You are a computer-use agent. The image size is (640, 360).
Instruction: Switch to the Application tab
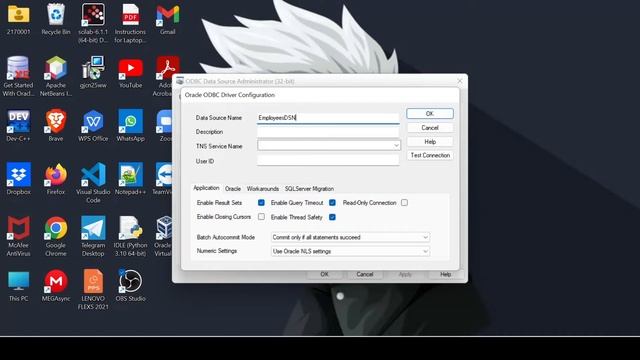point(206,188)
